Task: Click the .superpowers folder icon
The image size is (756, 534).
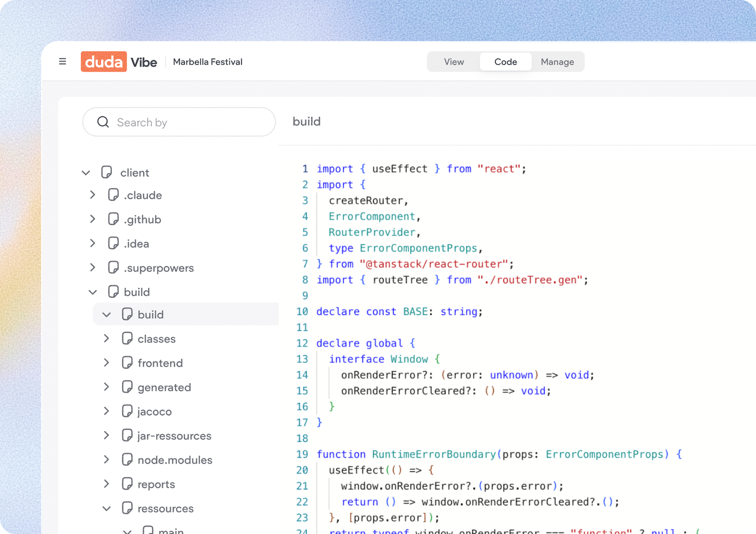Action: (113, 268)
